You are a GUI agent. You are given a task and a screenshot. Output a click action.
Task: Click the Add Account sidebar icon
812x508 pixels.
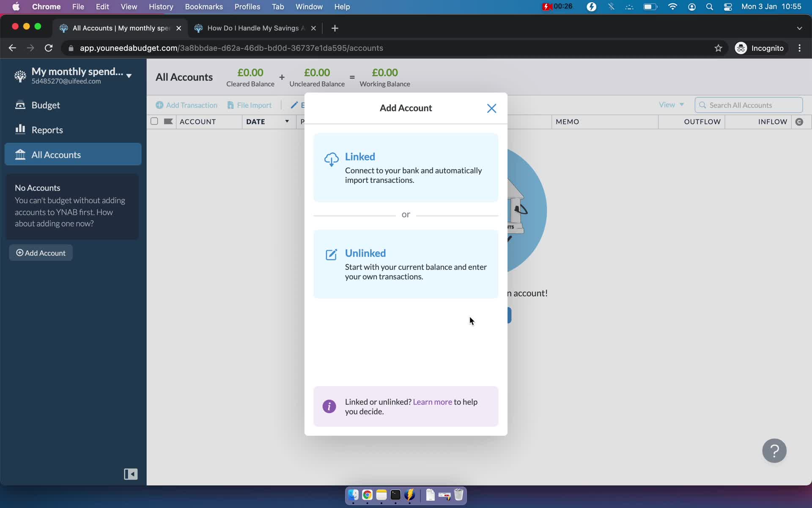click(20, 252)
